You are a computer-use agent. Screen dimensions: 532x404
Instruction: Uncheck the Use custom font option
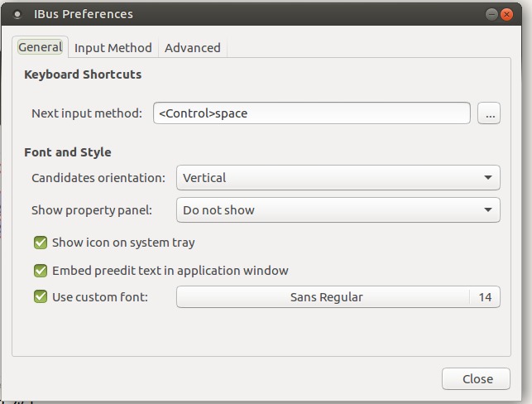click(x=41, y=296)
